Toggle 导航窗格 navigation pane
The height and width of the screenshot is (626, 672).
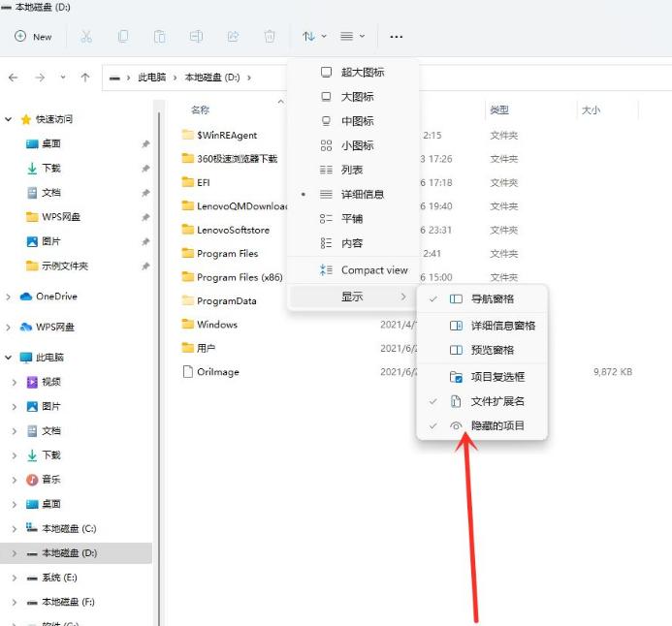pyautogui.click(x=482, y=298)
